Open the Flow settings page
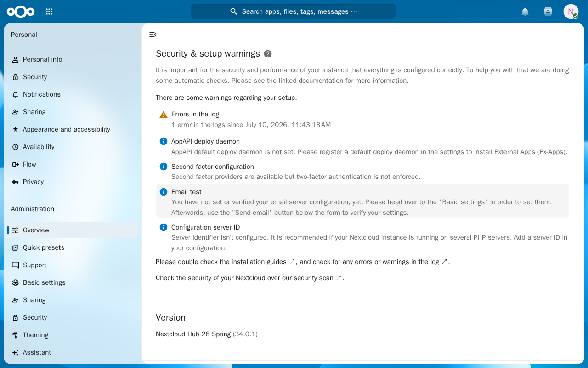Screen dimensions: 588x368 pos(72,164)
